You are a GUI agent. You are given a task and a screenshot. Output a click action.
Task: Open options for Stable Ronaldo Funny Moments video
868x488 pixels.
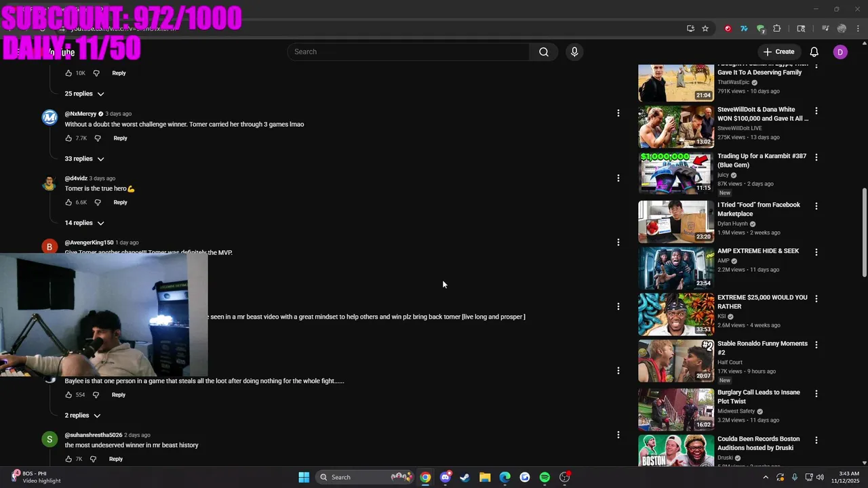[816, 345]
